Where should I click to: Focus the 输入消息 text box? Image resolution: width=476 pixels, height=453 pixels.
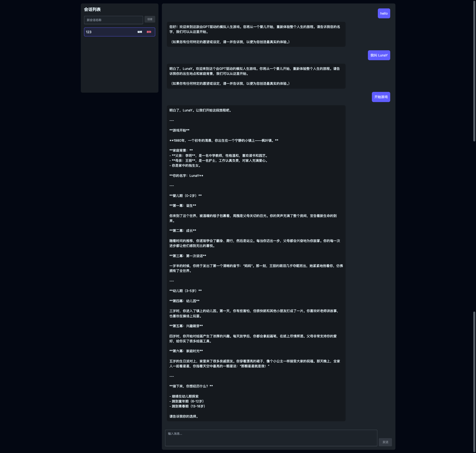[x=271, y=438]
